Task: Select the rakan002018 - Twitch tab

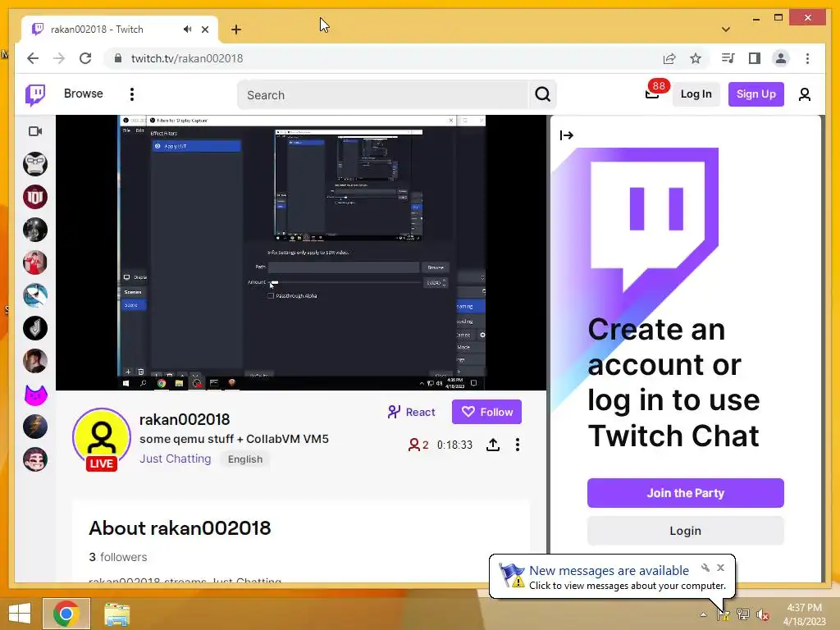Action: [x=120, y=30]
